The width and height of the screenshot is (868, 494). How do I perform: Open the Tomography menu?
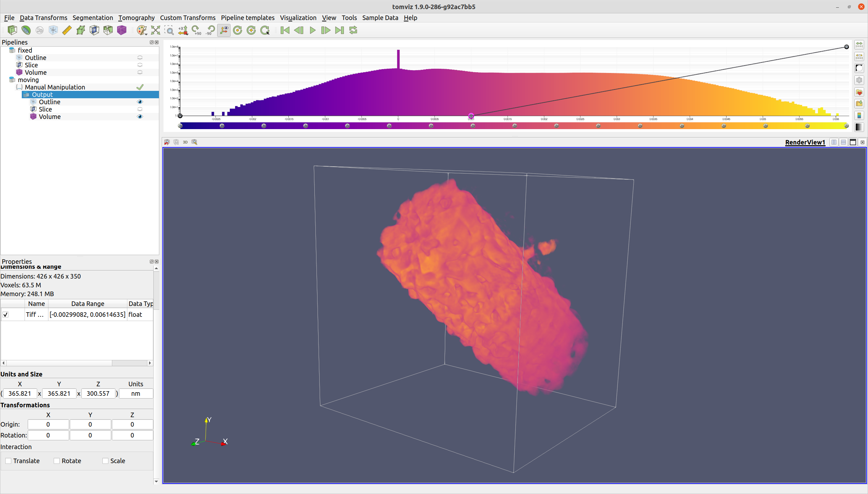(x=136, y=18)
